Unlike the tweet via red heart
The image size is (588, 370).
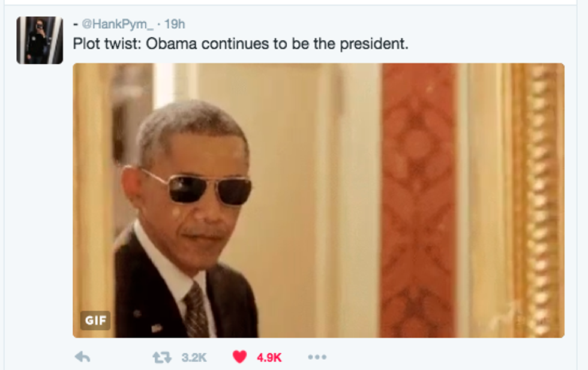[239, 357]
